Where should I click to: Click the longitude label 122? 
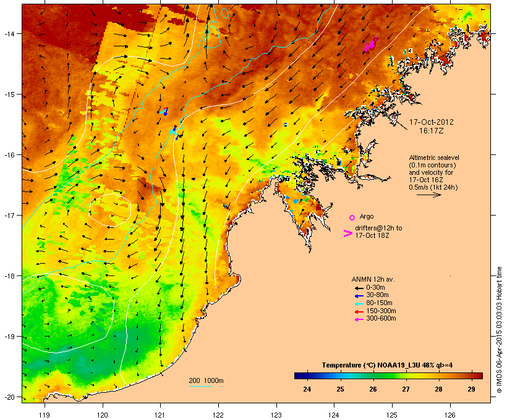click(218, 415)
